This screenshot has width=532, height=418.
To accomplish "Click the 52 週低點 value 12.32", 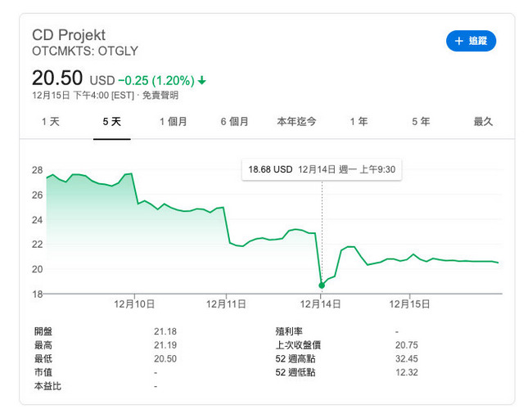I will click(407, 372).
